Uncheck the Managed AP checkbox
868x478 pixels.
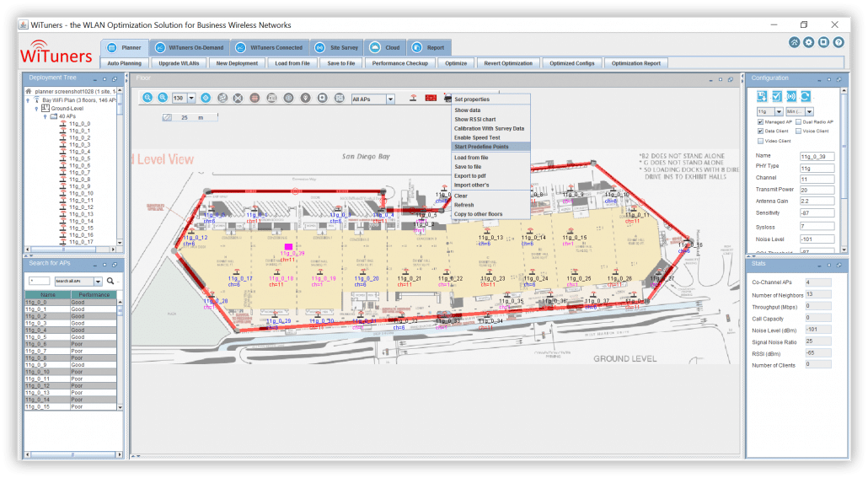[x=761, y=122]
